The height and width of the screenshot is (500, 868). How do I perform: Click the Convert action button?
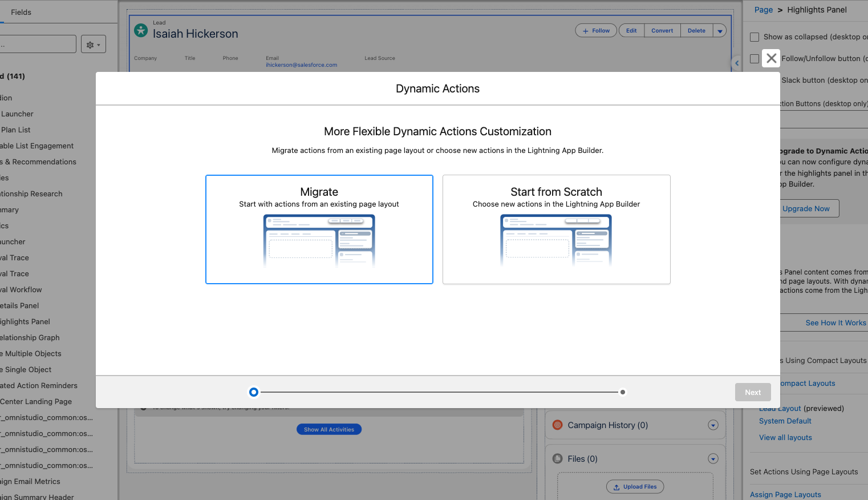tap(662, 31)
